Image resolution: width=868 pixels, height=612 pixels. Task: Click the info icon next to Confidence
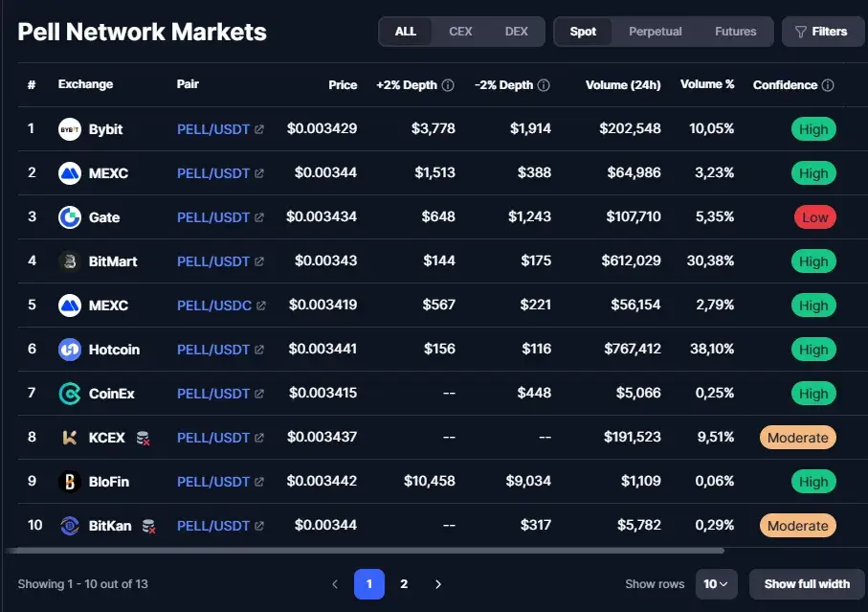click(828, 84)
